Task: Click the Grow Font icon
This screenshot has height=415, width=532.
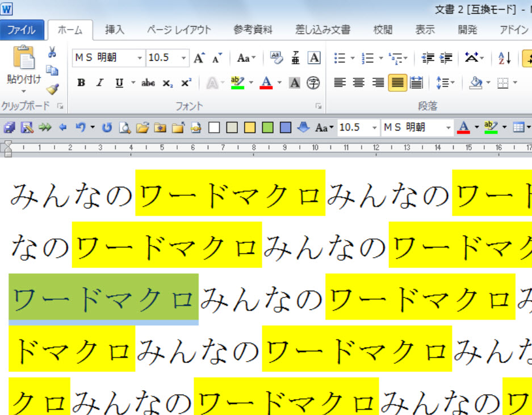Action: pyautogui.click(x=199, y=58)
